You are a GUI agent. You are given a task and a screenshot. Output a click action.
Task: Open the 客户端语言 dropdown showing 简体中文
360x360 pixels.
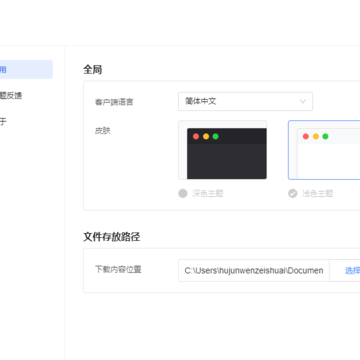pyautogui.click(x=245, y=101)
